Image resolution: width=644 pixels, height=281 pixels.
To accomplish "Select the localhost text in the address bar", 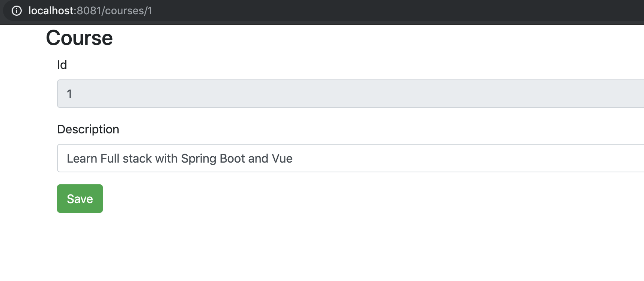I will tap(51, 10).
